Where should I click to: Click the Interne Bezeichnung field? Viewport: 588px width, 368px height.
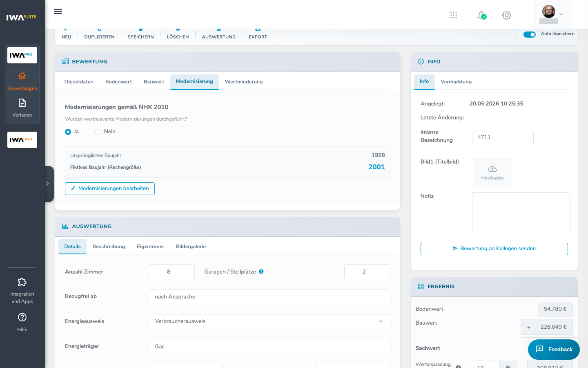pos(503,138)
